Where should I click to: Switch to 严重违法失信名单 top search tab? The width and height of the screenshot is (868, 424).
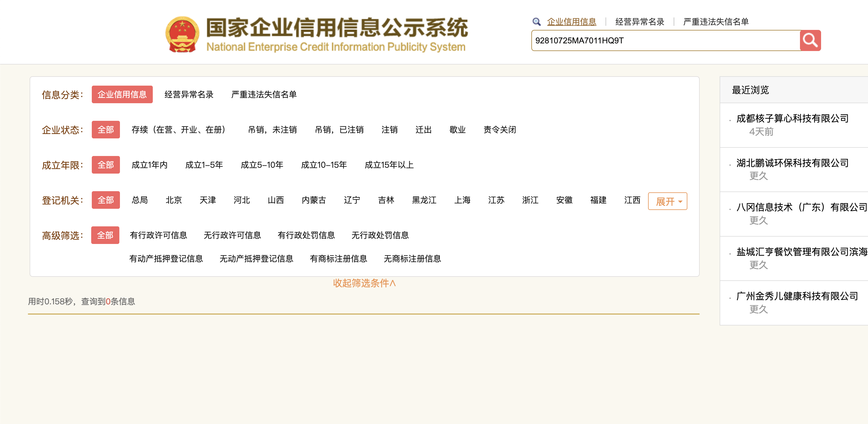pyautogui.click(x=715, y=22)
